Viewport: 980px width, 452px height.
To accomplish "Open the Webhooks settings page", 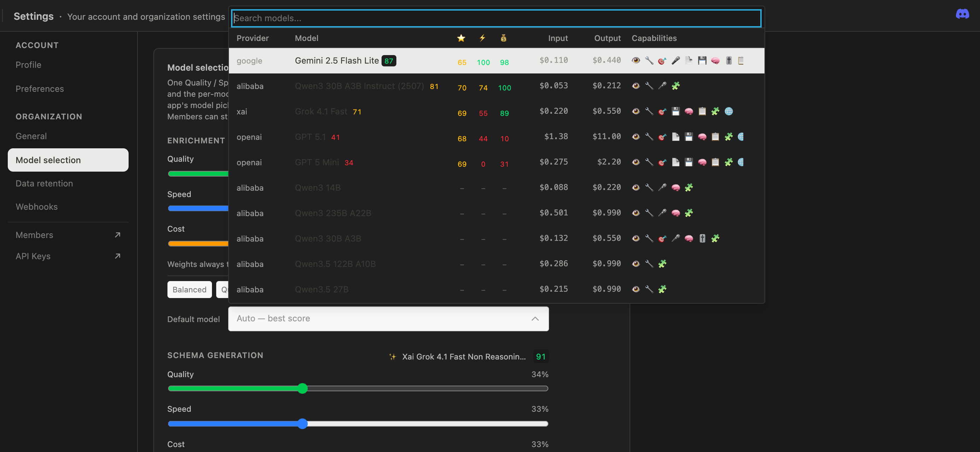I will (x=36, y=207).
